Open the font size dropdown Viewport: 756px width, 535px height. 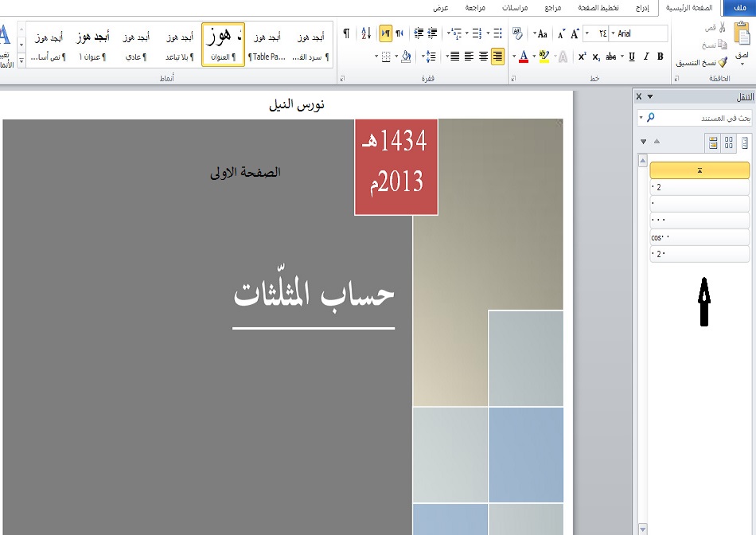[x=588, y=33]
